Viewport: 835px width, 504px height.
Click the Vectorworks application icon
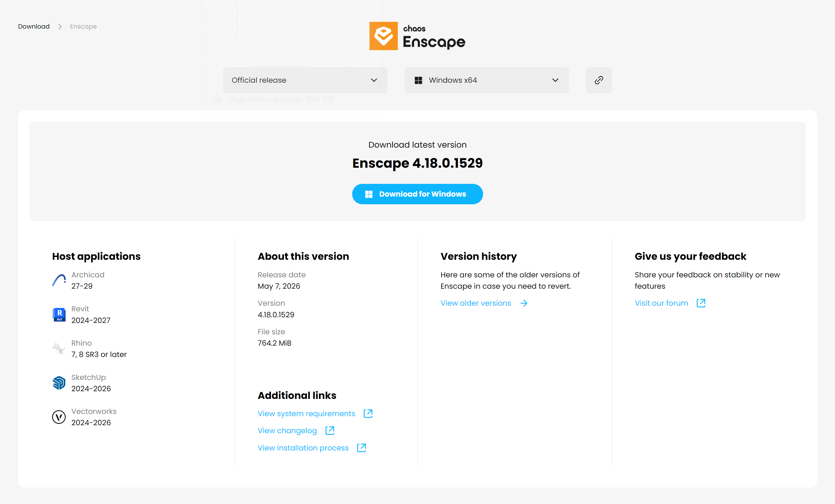(59, 417)
